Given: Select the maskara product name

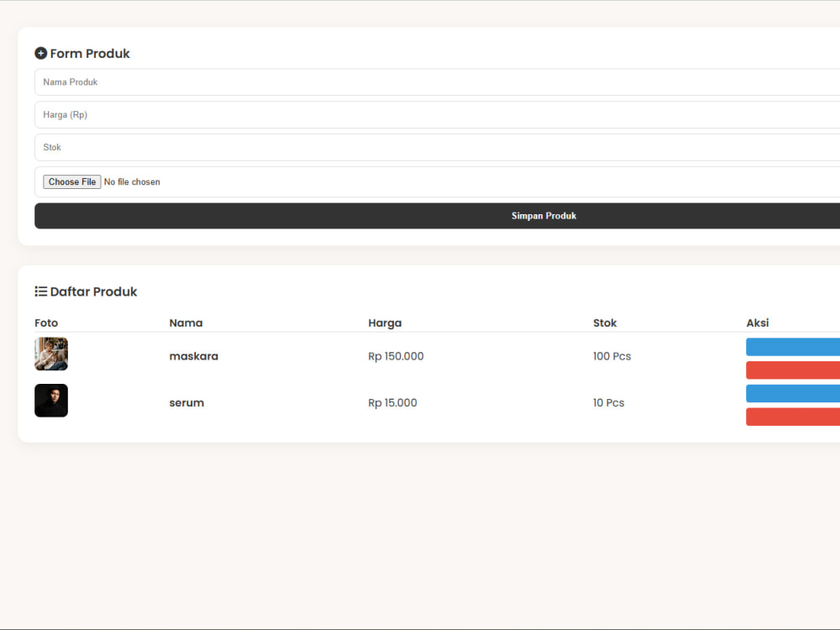Looking at the screenshot, I should [x=194, y=356].
